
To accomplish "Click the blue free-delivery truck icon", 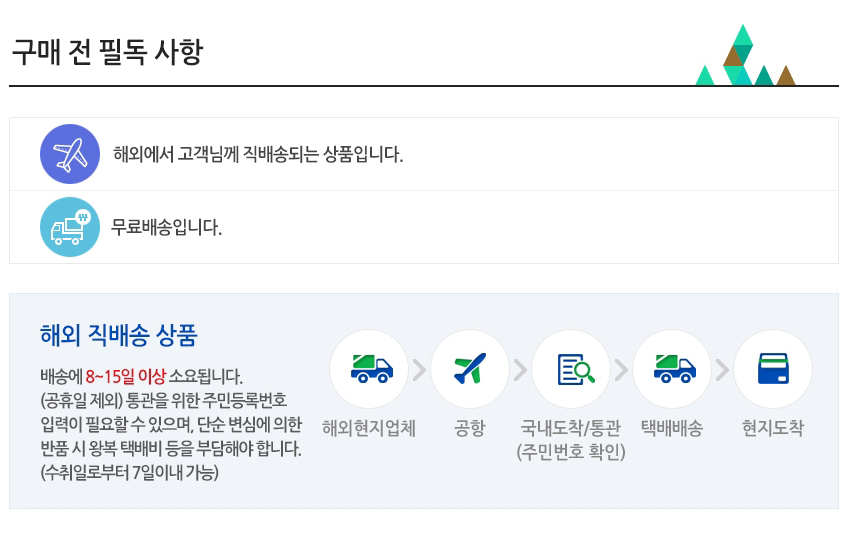I will [69, 227].
